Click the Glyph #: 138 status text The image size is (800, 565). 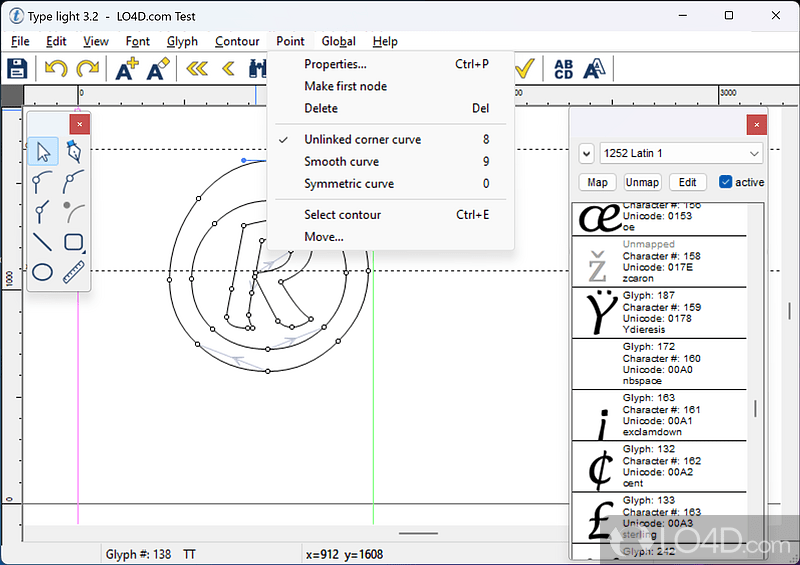pos(138,554)
